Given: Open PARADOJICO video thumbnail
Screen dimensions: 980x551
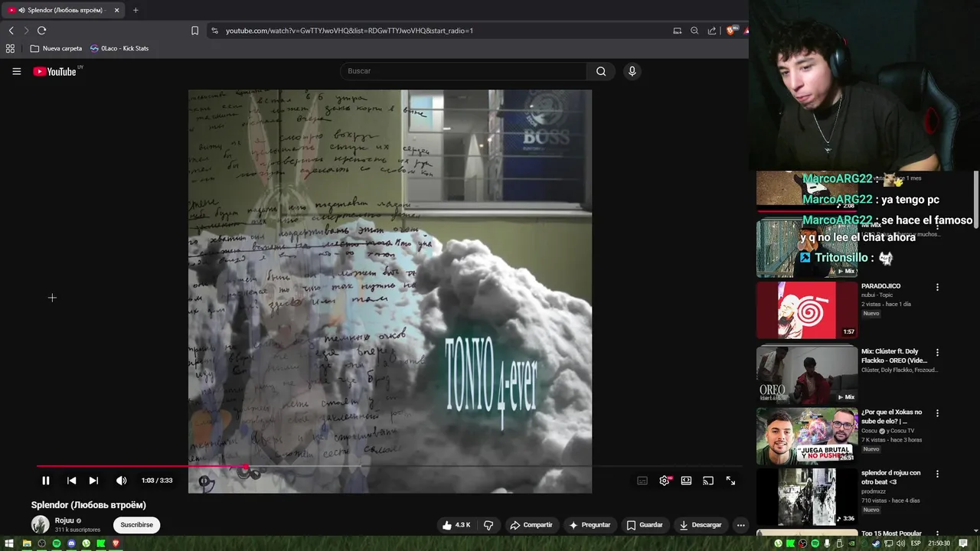Looking at the screenshot, I should pos(807,310).
